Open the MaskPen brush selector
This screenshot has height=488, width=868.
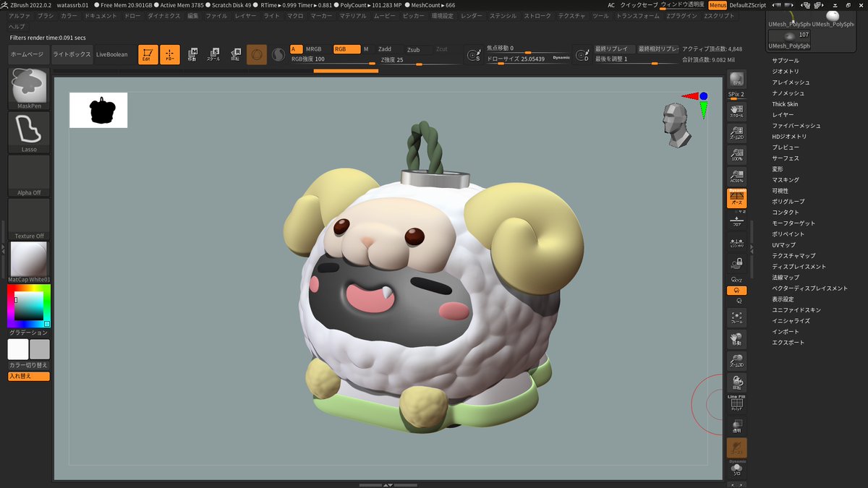[29, 89]
